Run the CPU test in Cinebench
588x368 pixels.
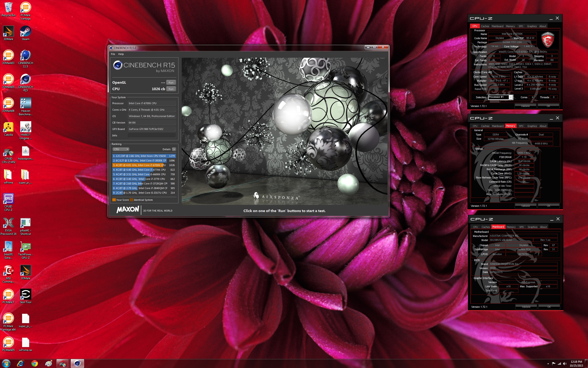tap(171, 89)
